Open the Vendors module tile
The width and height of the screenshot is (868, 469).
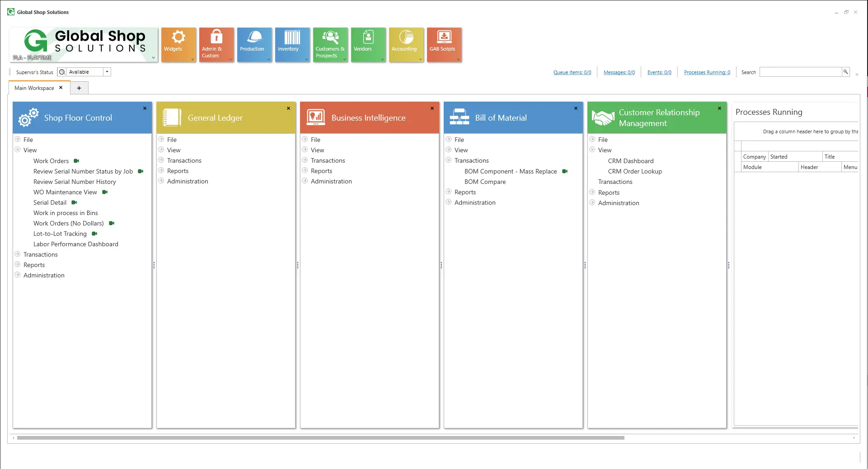pos(368,44)
